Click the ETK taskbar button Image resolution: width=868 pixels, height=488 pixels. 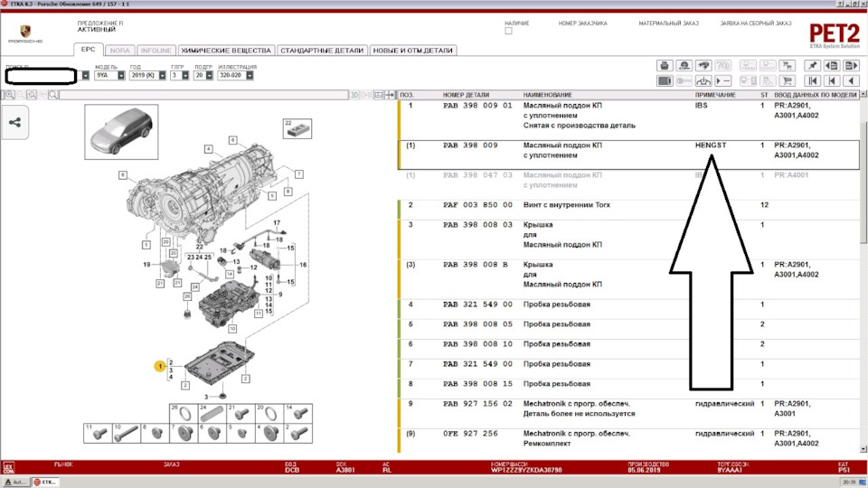point(45,483)
